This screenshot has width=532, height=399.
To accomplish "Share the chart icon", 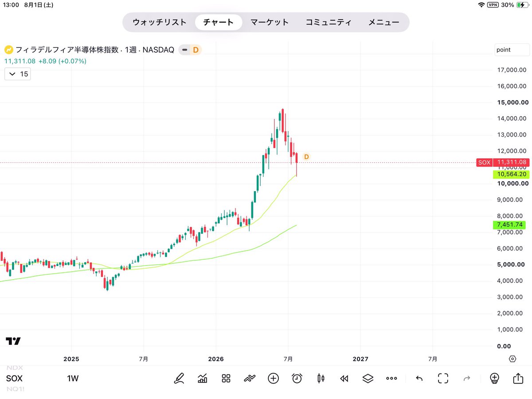I will [518, 378].
